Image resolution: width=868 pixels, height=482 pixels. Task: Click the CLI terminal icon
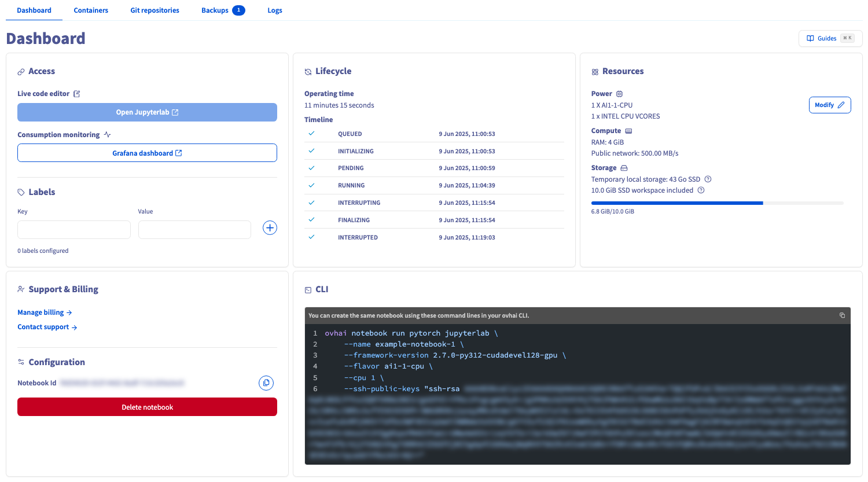click(308, 290)
